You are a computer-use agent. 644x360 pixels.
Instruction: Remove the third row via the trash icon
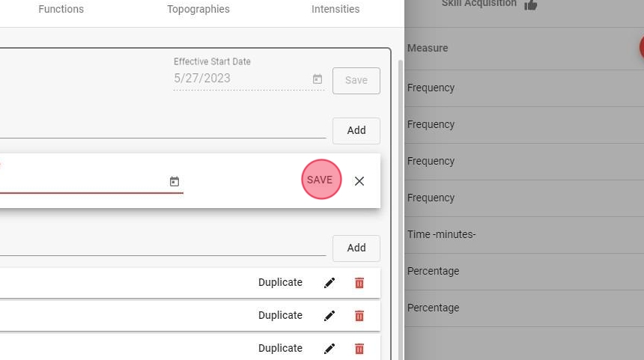point(359,349)
